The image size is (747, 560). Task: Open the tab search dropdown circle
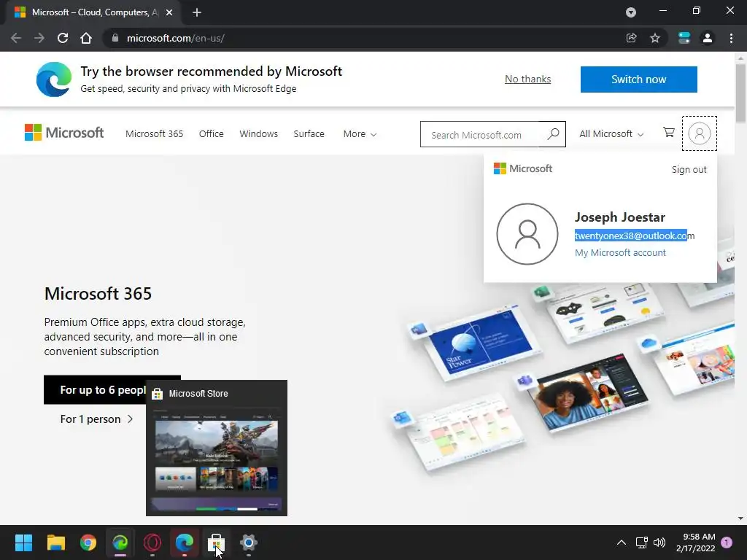point(631,12)
